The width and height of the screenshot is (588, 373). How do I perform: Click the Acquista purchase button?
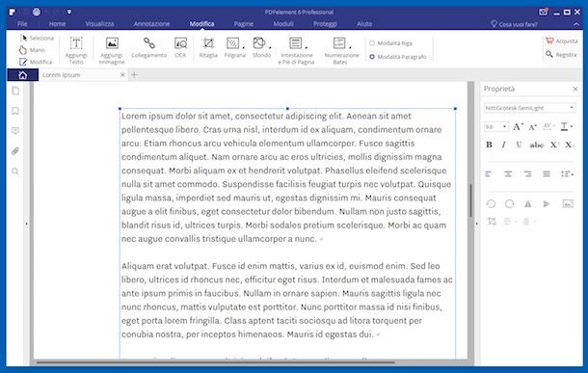point(561,40)
